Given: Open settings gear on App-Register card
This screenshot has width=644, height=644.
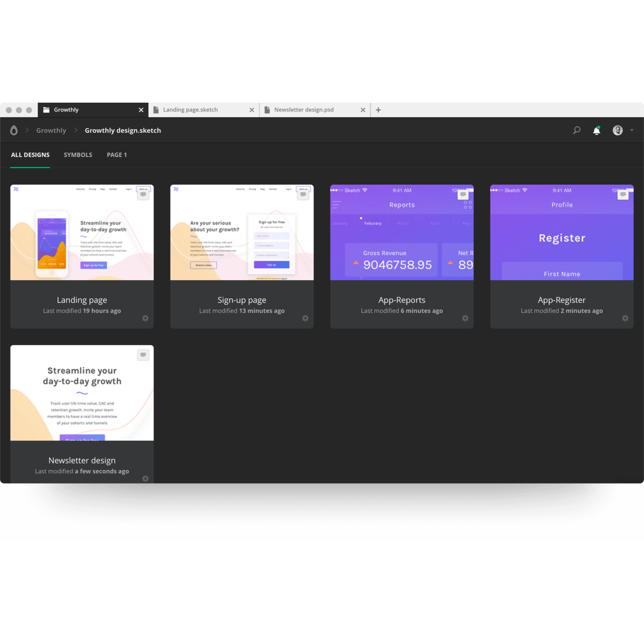Looking at the screenshot, I should pyautogui.click(x=625, y=318).
